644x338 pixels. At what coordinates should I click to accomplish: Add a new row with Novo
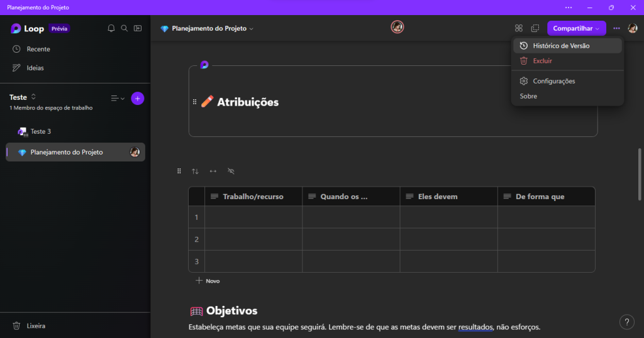click(208, 281)
